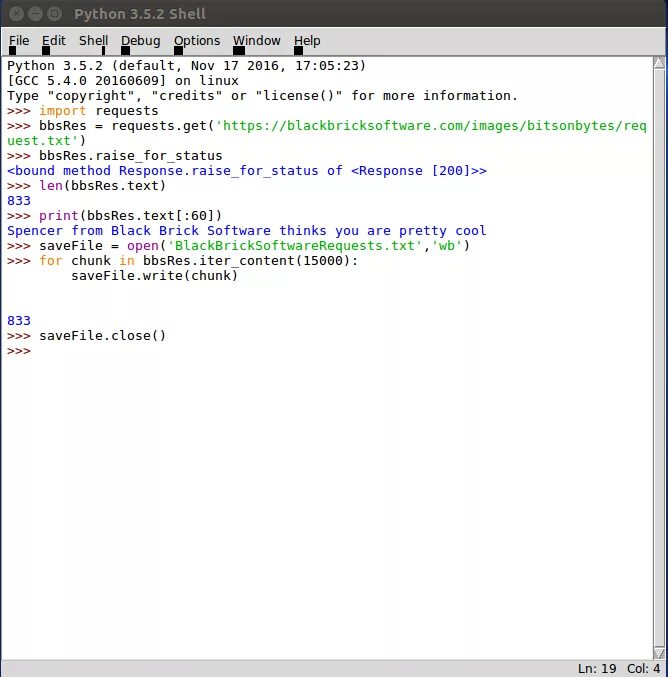The width and height of the screenshot is (668, 677).
Task: Click the empty prompt on the last line
Action: pyautogui.click(x=19, y=351)
